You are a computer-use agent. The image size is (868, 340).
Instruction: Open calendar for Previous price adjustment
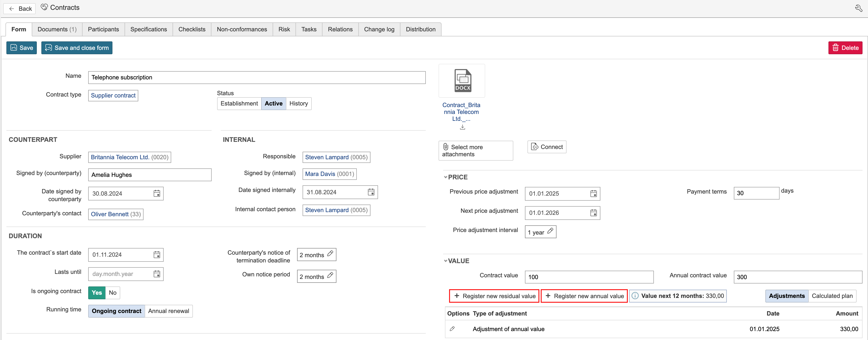tap(593, 194)
